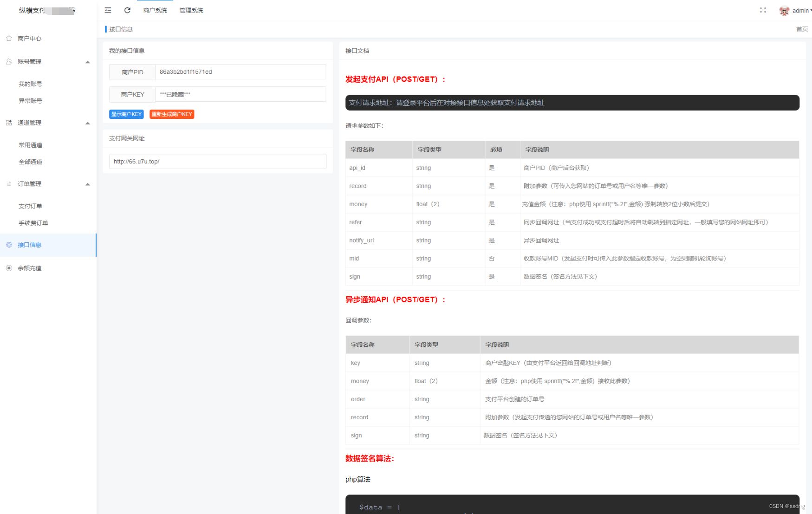Click the sidebar collapse menu icon
This screenshot has width=812, height=514.
coord(108,10)
